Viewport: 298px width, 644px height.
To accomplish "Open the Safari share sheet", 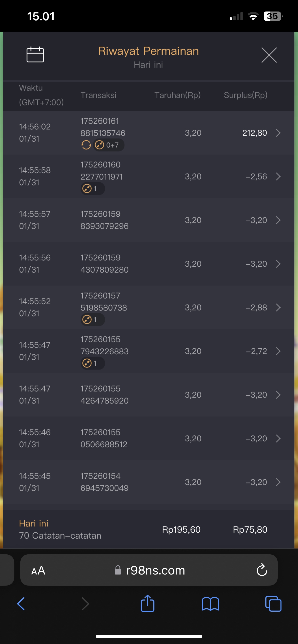I will [x=148, y=604].
